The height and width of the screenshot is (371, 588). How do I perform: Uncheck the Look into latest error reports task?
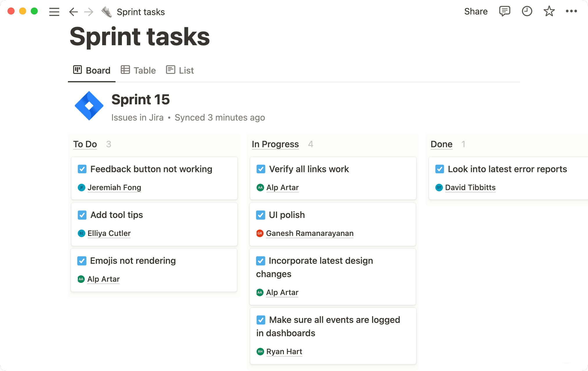tap(439, 169)
